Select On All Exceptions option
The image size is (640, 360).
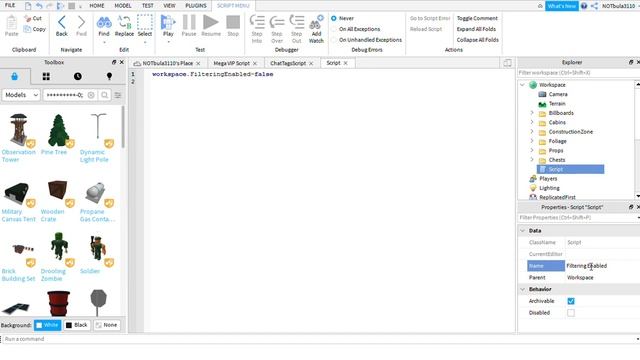coord(334,29)
